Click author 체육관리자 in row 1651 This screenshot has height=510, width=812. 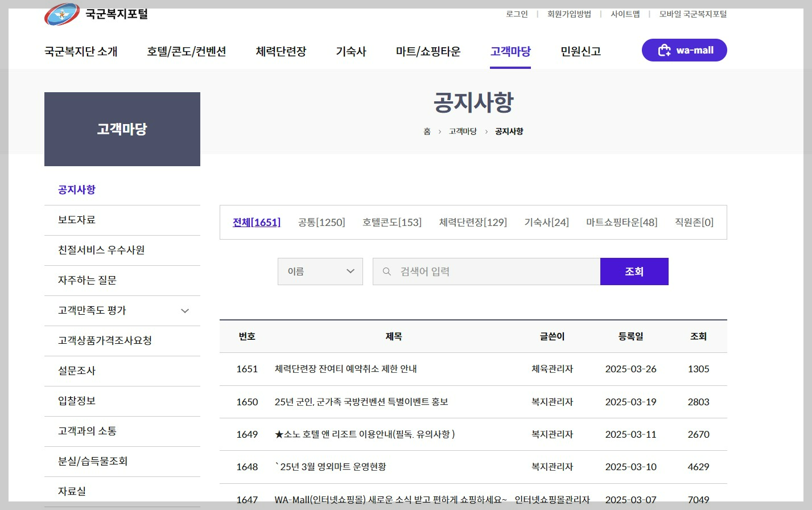point(552,369)
